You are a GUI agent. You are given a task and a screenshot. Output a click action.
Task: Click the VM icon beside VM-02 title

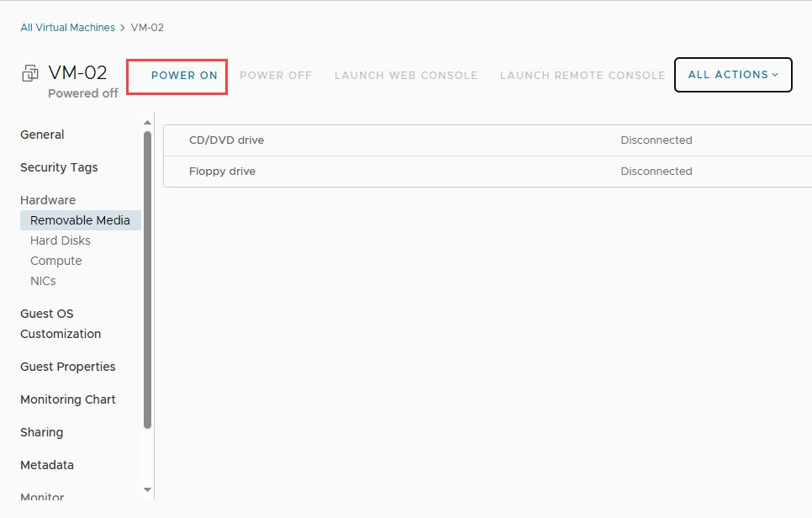point(30,73)
